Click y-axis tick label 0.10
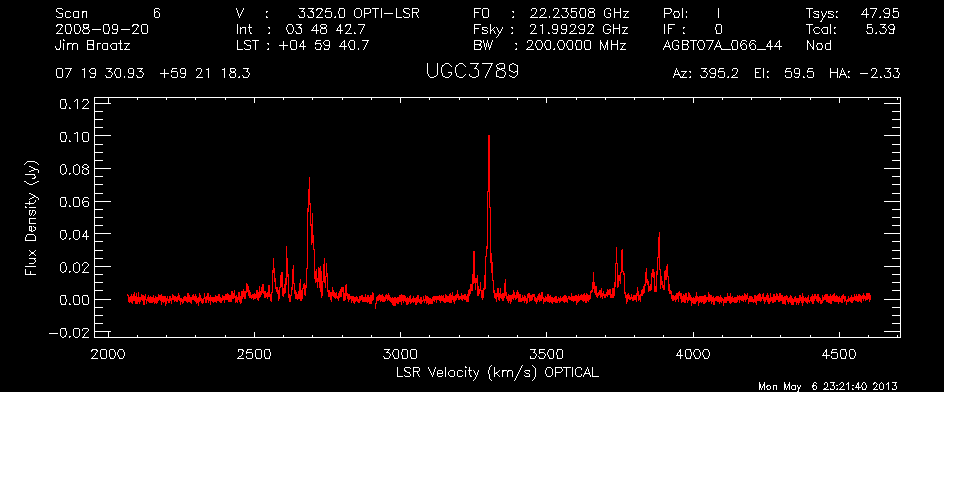This screenshot has width=962, height=490. (74, 136)
